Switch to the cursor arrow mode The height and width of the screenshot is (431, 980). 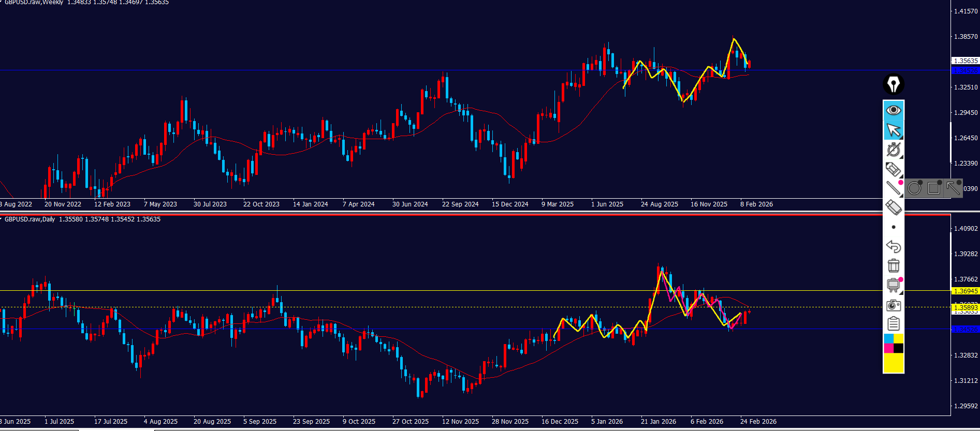[894, 130]
